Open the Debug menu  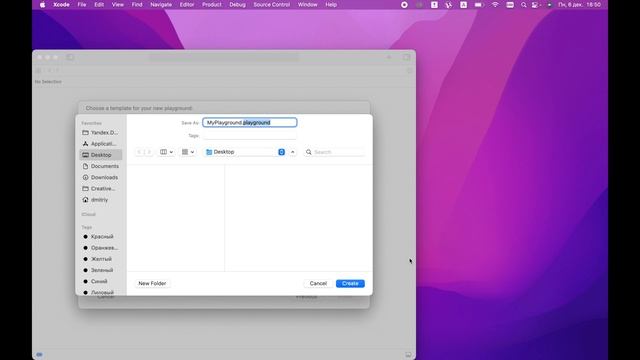click(237, 5)
